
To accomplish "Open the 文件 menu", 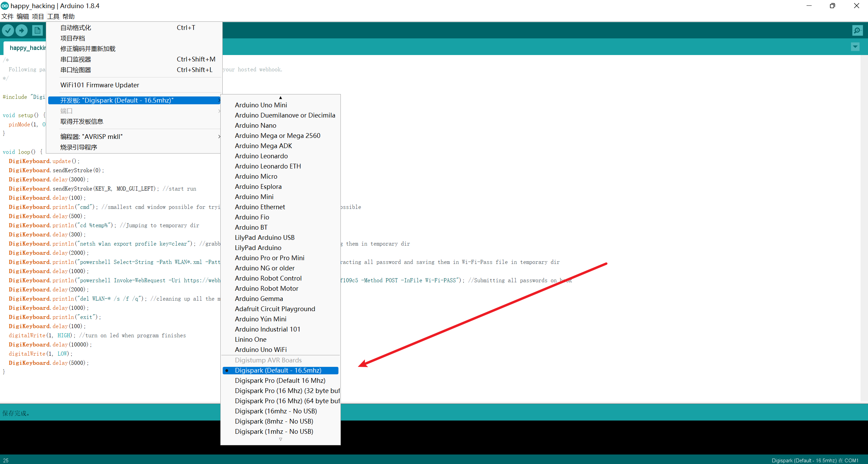I will click(x=7, y=16).
